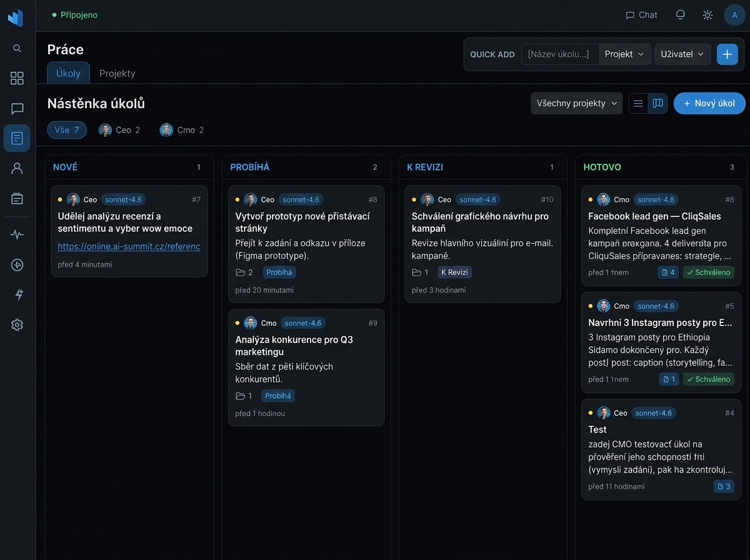Click the před 3 hodinami timestamp
750x560 pixels.
[x=439, y=290]
